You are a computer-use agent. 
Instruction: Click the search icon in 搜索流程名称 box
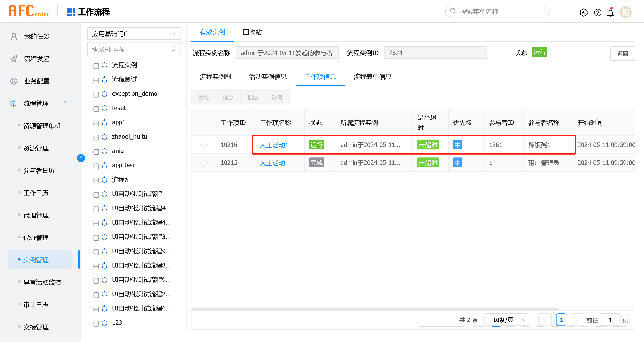coord(173,49)
